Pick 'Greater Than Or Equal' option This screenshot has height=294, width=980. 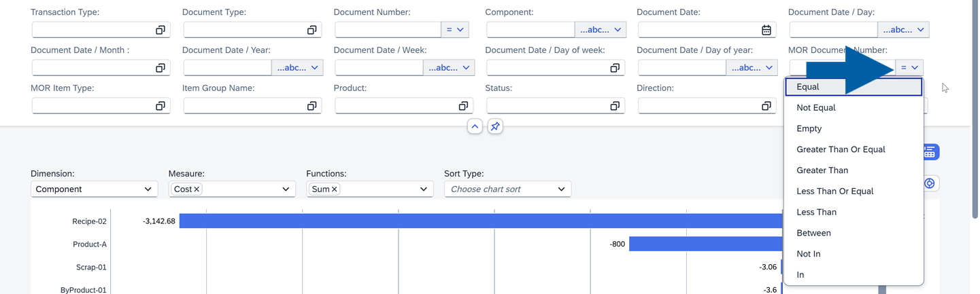[841, 149]
